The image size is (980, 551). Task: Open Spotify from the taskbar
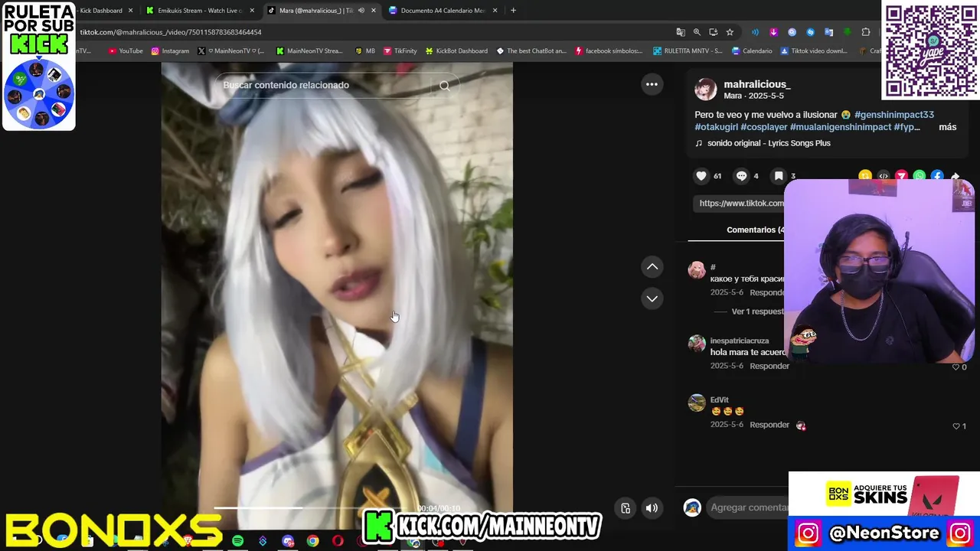[x=237, y=541]
